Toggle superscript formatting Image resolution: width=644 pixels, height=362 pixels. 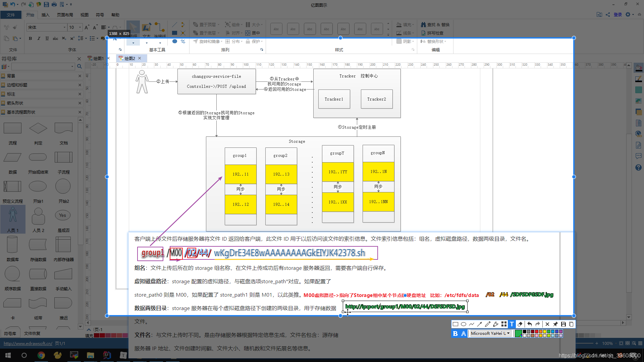(x=72, y=38)
